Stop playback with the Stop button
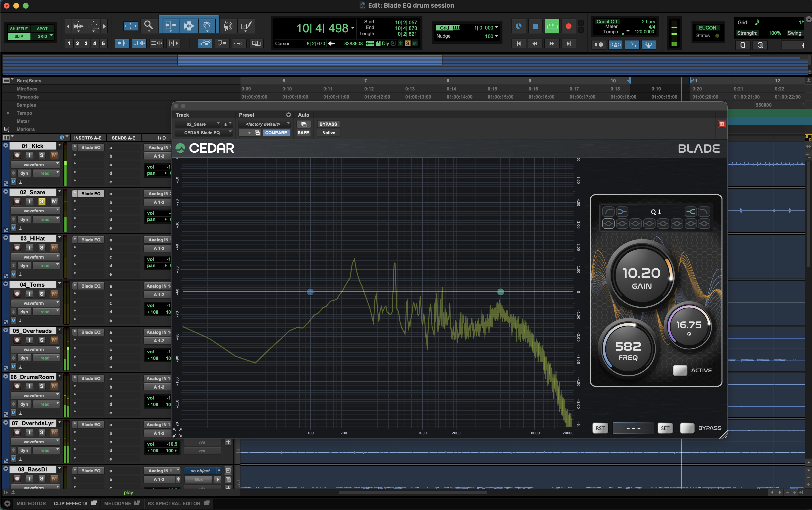The image size is (812, 510). 535,26
